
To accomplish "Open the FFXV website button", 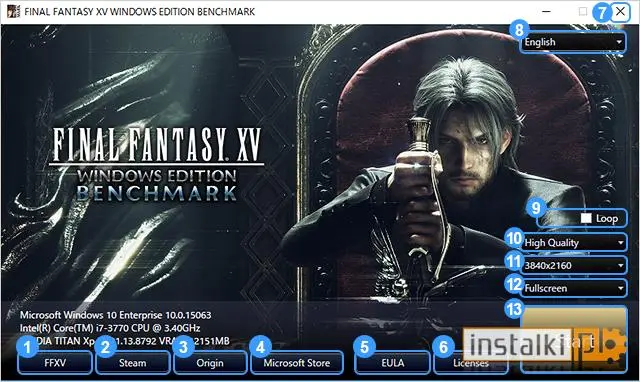I will [x=55, y=362].
